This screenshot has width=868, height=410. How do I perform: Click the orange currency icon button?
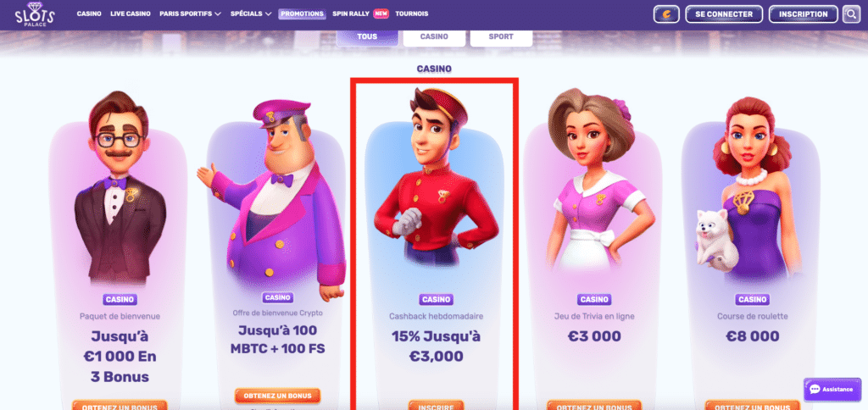pos(666,14)
